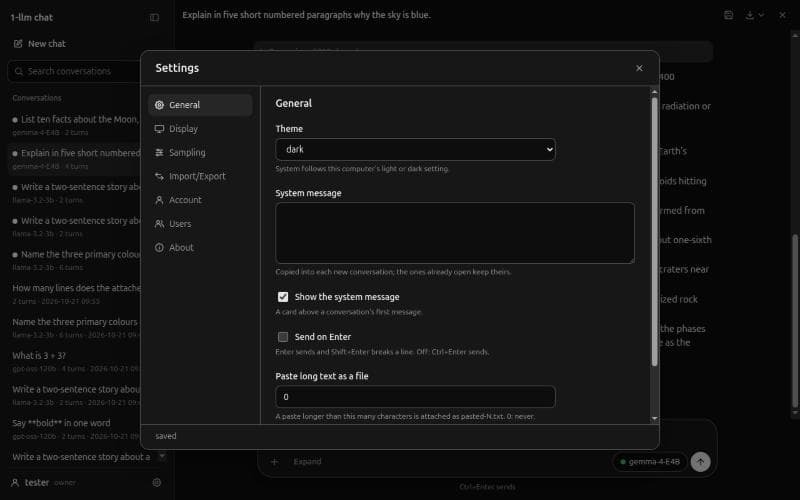Select the Users tab
The width and height of the screenshot is (800, 500).
tap(200, 223)
